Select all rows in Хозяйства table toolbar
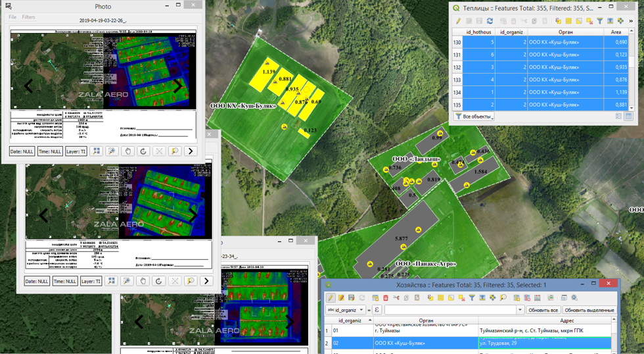 point(441,297)
